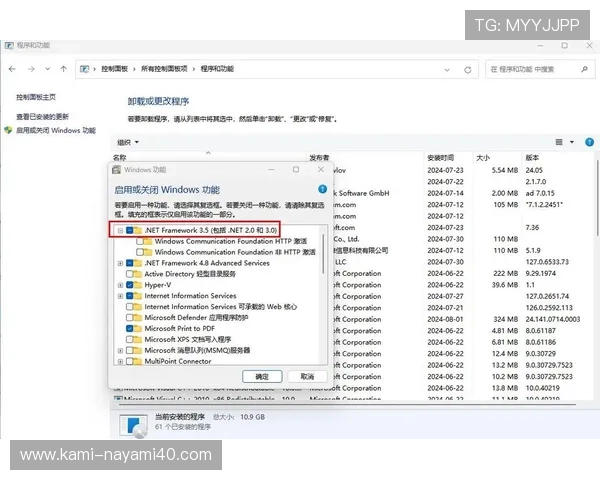The width and height of the screenshot is (600, 480).
Task: Check Internet Information Services 可承载的 Web 核心
Action: [129, 307]
